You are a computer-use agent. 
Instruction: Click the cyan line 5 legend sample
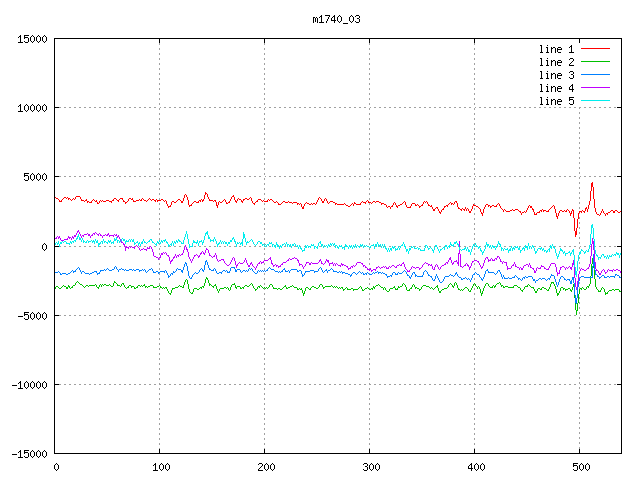click(595, 101)
